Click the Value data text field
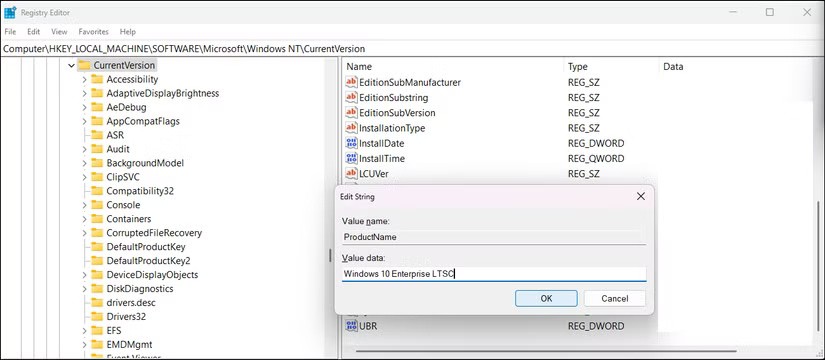 [x=494, y=274]
